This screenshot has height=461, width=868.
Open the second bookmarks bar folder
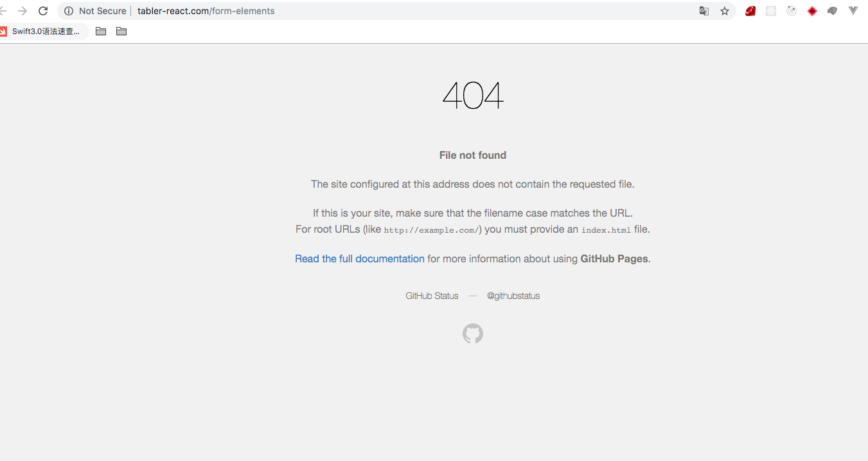(121, 31)
